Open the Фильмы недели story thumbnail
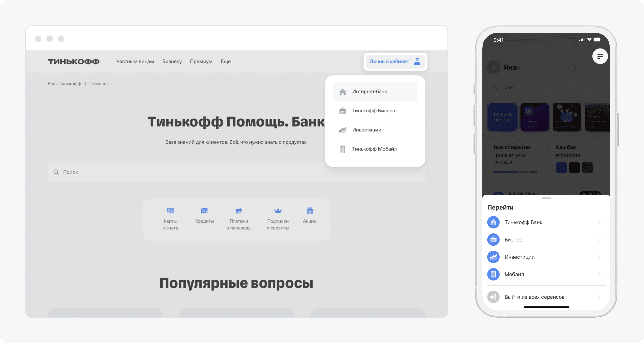 (502, 117)
